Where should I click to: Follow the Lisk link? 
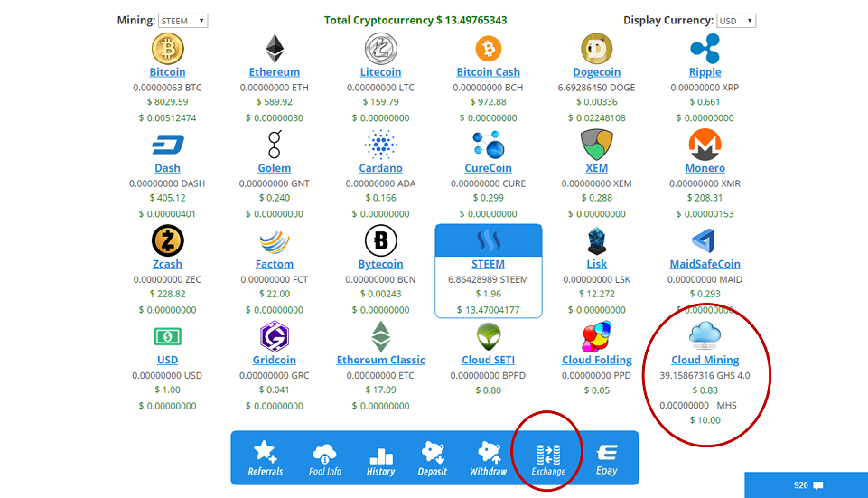597,264
